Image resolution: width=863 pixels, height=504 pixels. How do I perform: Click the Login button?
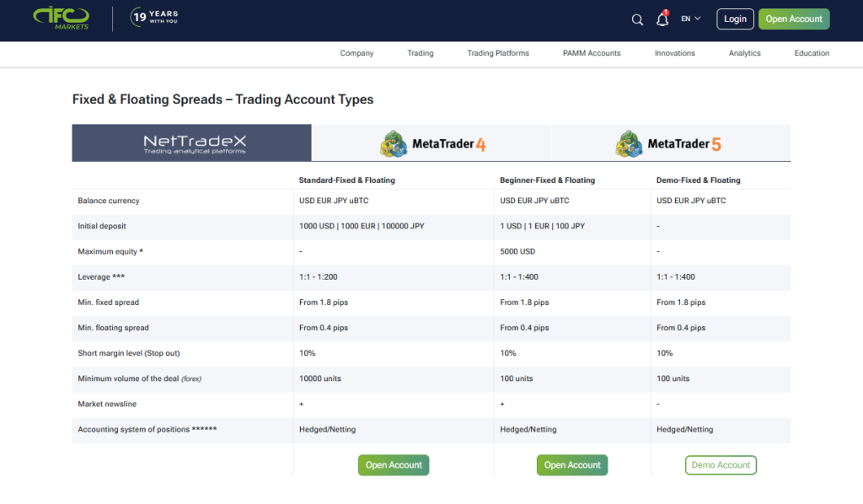pyautogui.click(x=735, y=18)
